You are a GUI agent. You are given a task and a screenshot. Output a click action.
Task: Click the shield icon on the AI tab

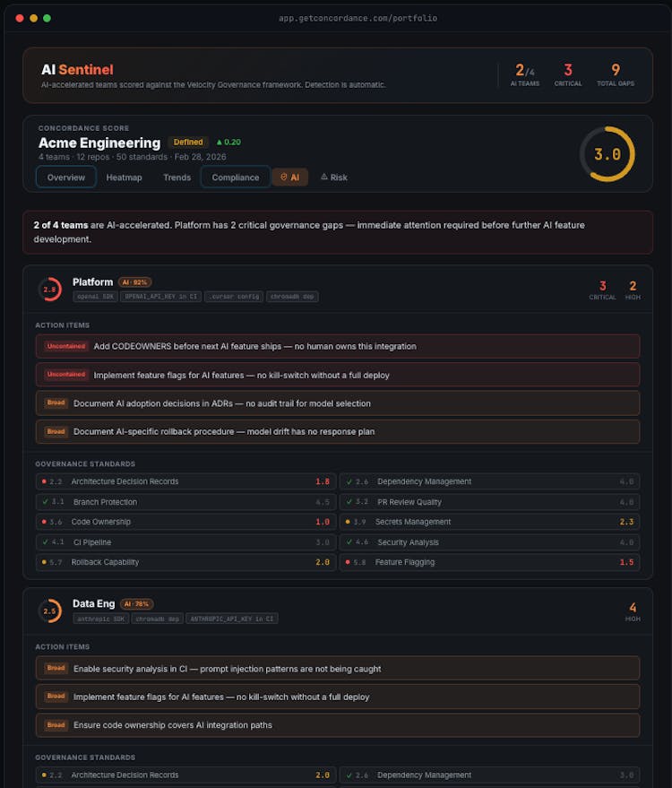click(284, 178)
